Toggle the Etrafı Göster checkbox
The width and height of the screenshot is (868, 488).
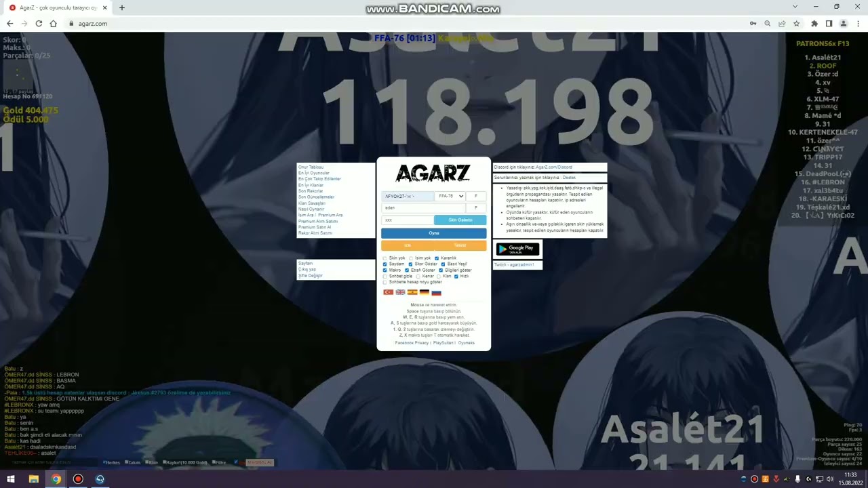[x=407, y=270]
